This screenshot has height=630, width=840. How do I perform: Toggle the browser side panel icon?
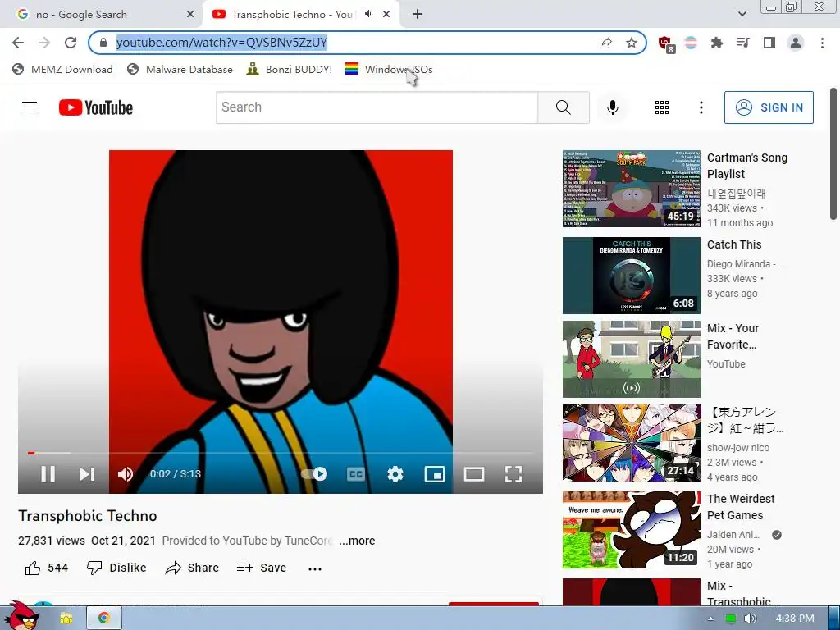click(769, 43)
